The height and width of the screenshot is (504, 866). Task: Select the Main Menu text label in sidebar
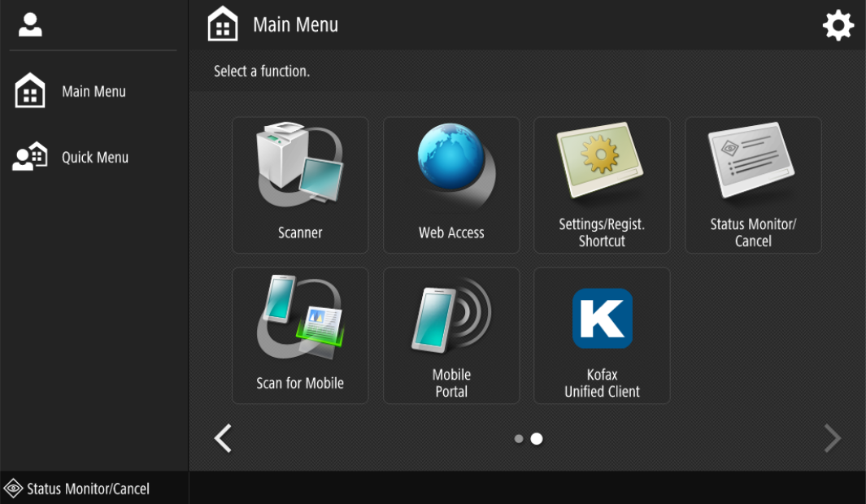(94, 92)
